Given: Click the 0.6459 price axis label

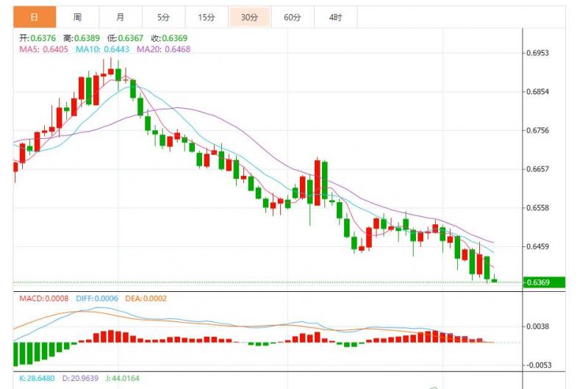Looking at the screenshot, I should 537,247.
